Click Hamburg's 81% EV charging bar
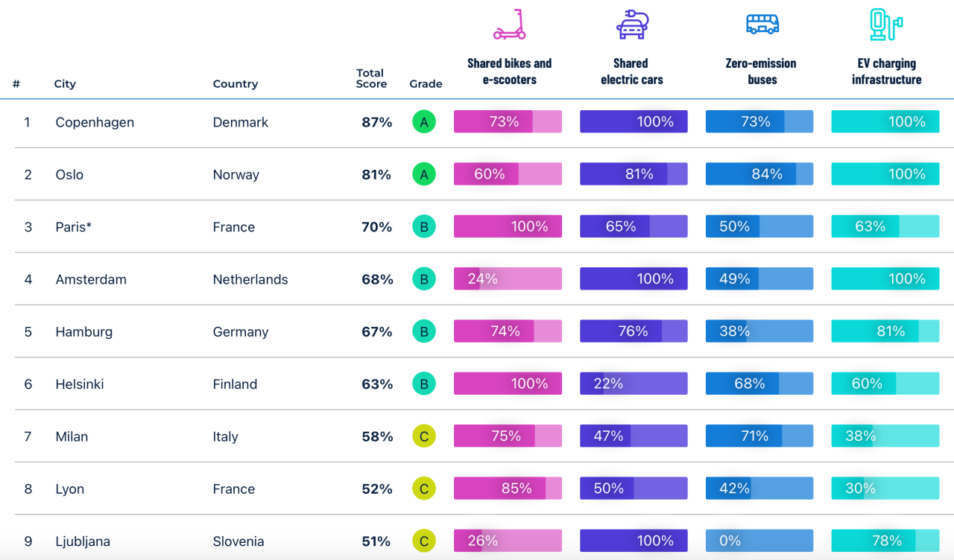The image size is (954, 560). pos(885,331)
